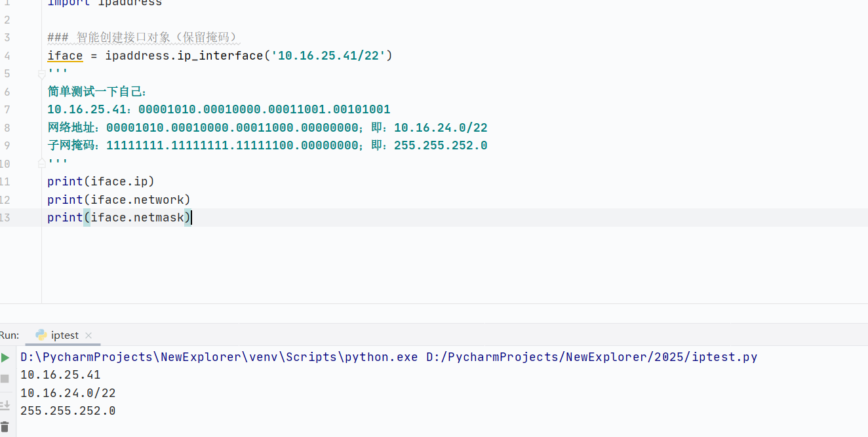Viewport: 868px width, 437px height.
Task: Click line number 13 in the gutter
Action: [5, 218]
